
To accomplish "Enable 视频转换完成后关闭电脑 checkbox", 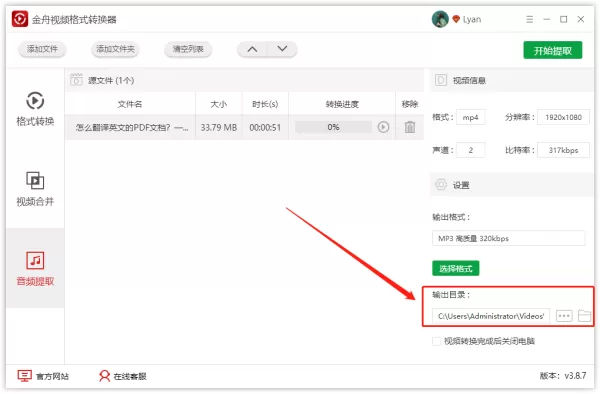I will pyautogui.click(x=437, y=341).
